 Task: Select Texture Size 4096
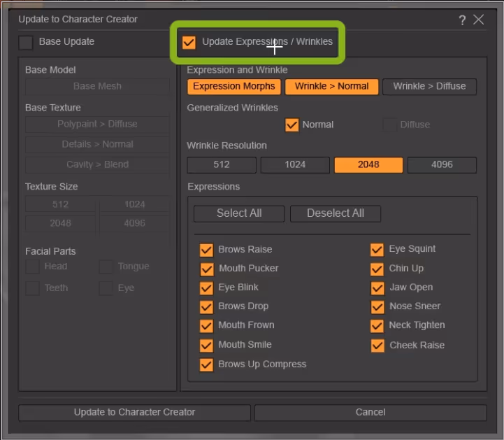pyautogui.click(x=135, y=224)
